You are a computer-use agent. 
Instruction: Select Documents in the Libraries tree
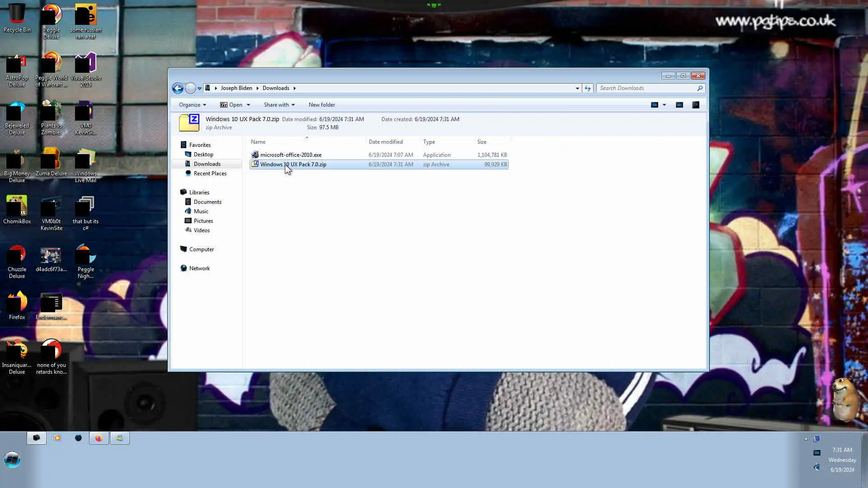pos(208,202)
